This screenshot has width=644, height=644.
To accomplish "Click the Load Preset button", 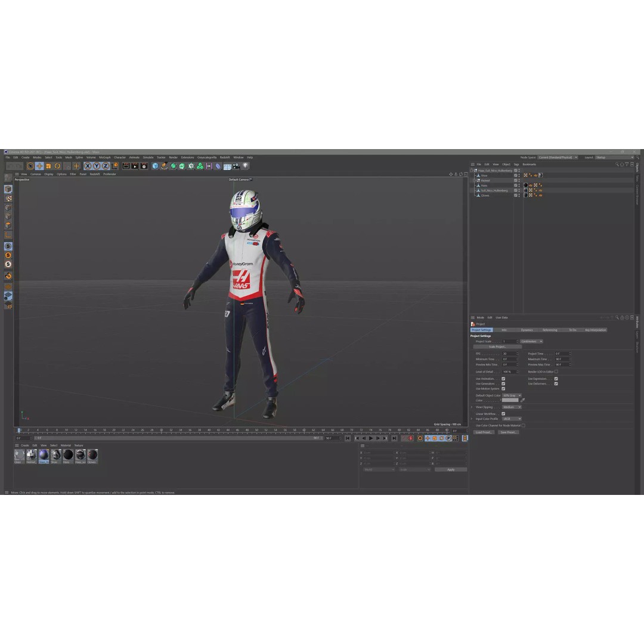I will pos(484,432).
